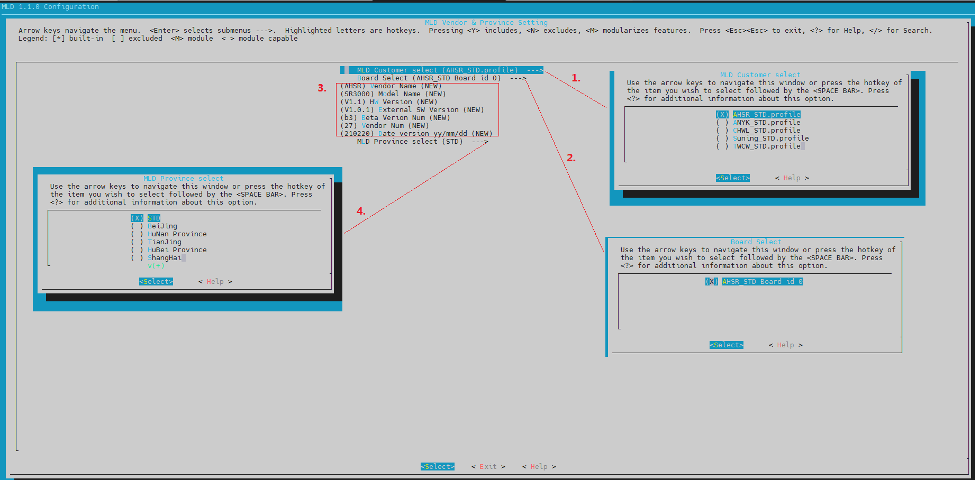Click Help in Board Select dialog
This screenshot has height=480, width=980.
tap(785, 345)
